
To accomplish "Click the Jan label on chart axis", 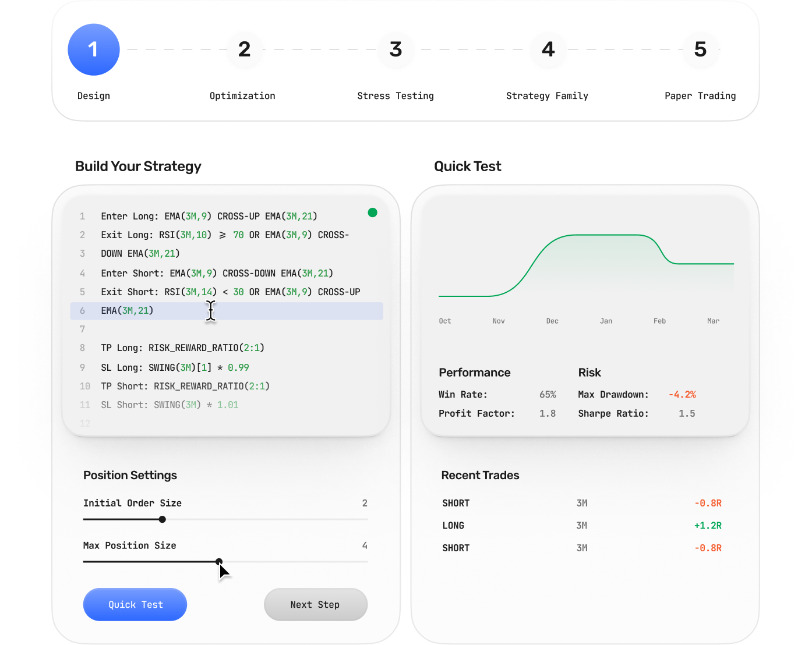I will 606,321.
